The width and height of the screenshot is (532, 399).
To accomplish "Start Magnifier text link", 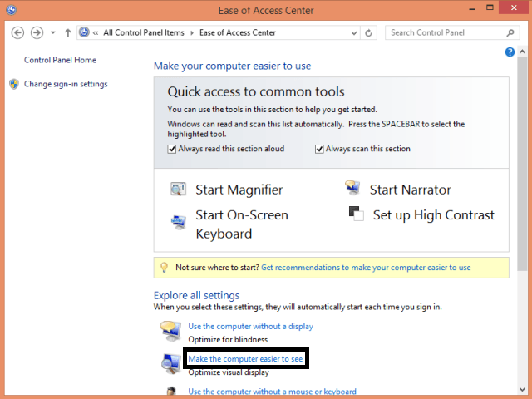I will [239, 190].
